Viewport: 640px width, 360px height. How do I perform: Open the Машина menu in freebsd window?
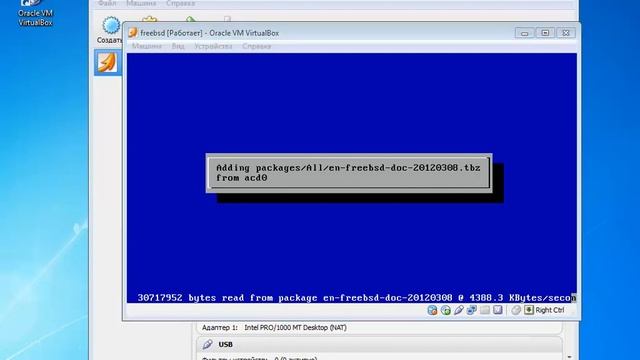coord(147,46)
